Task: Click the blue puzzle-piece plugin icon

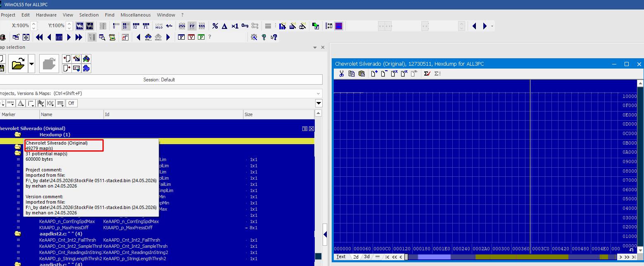Action: pos(86,68)
